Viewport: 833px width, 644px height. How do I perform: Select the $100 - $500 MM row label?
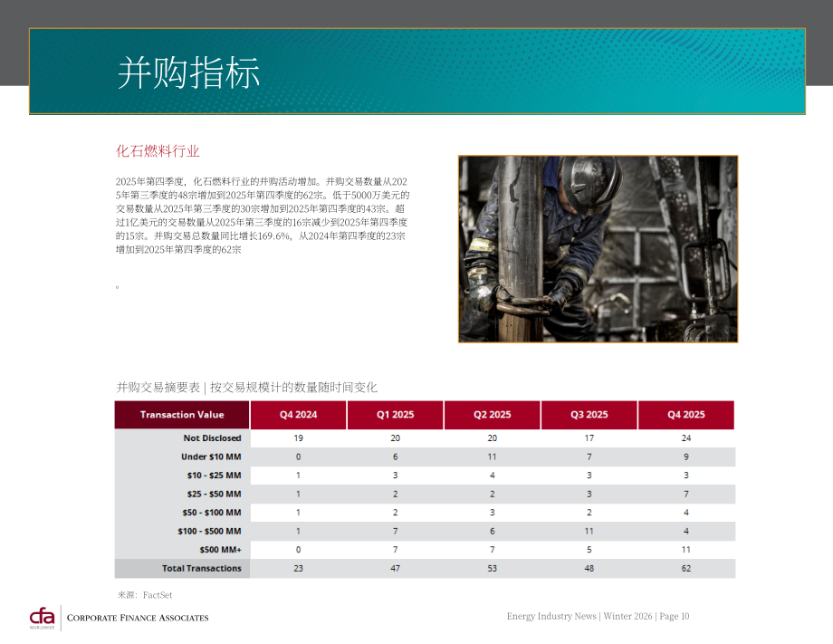(209, 531)
